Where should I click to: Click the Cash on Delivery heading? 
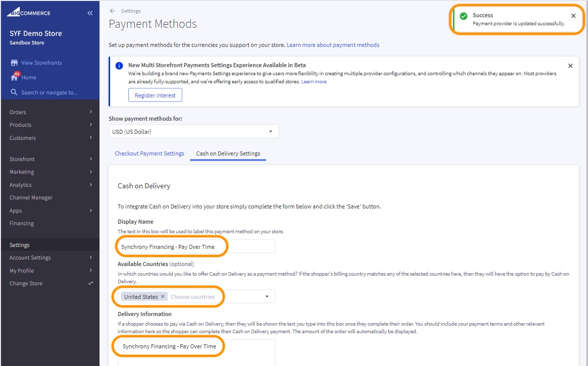tap(144, 186)
